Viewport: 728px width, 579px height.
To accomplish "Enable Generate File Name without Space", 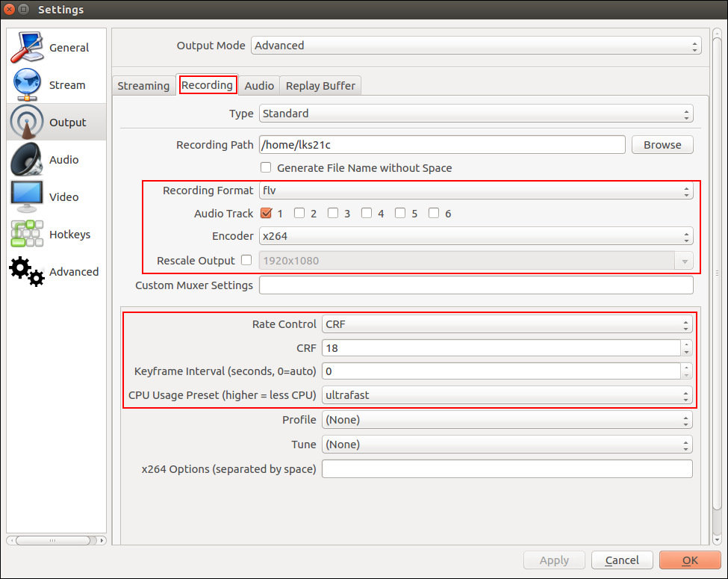I will tap(266, 167).
